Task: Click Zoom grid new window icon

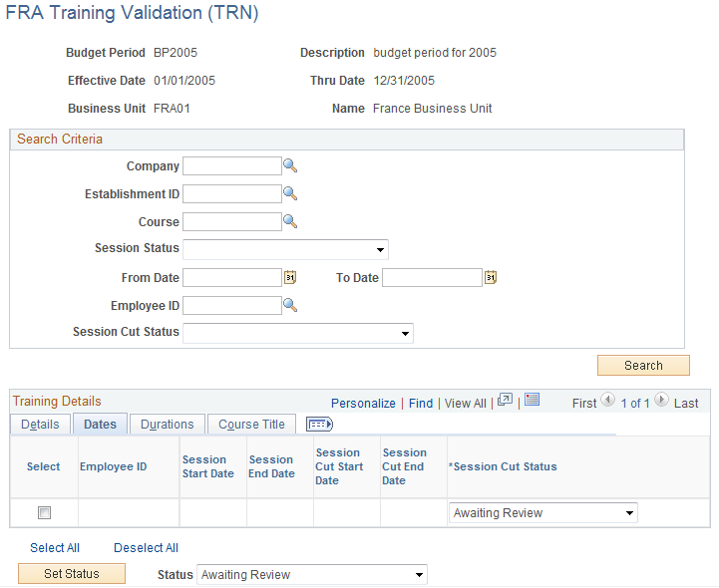Action: (505, 400)
